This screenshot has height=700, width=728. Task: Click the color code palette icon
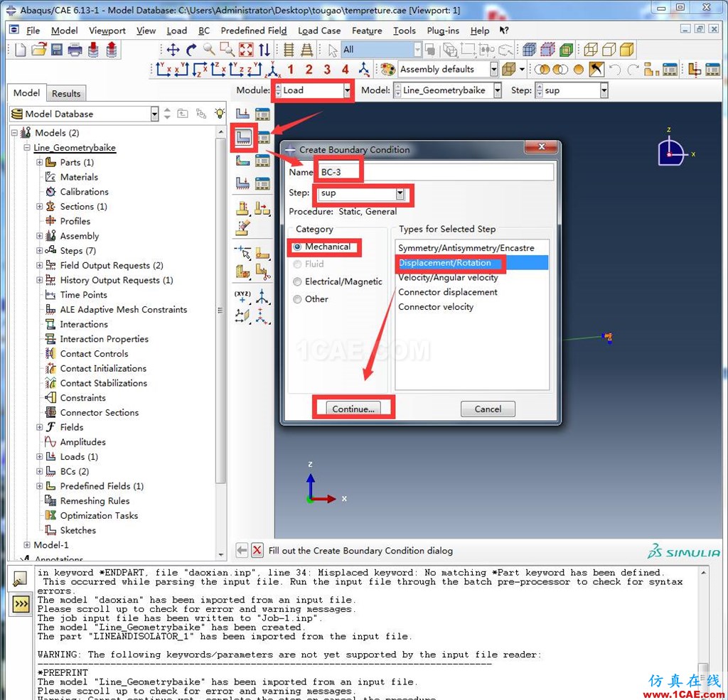tap(387, 70)
